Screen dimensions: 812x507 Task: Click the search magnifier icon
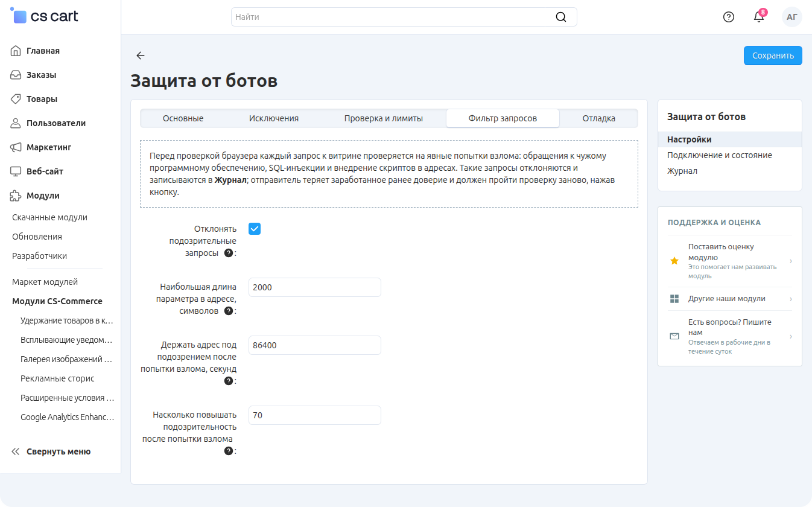(561, 17)
